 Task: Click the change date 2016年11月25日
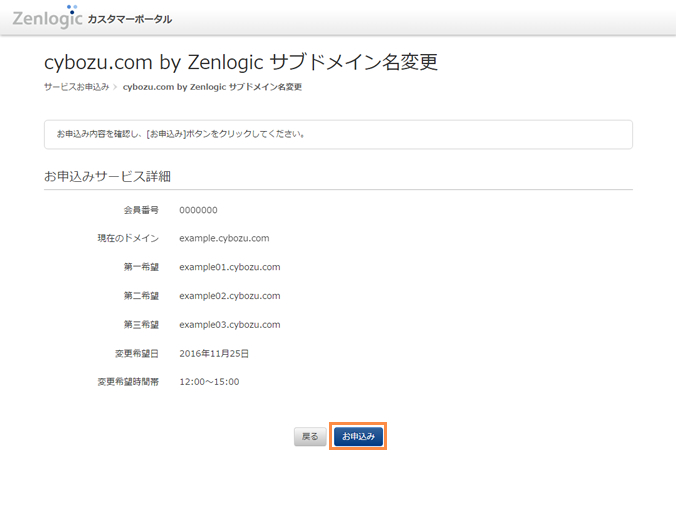(x=214, y=353)
